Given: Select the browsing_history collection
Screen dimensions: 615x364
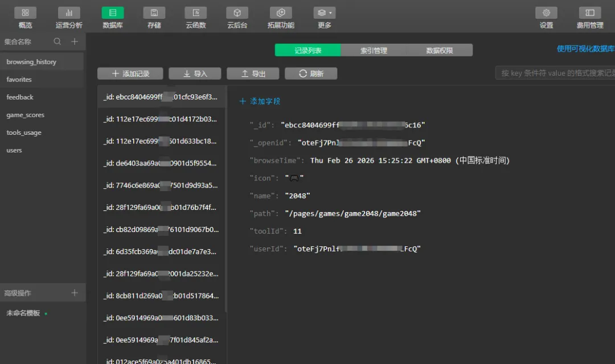Looking at the screenshot, I should pos(42,62).
